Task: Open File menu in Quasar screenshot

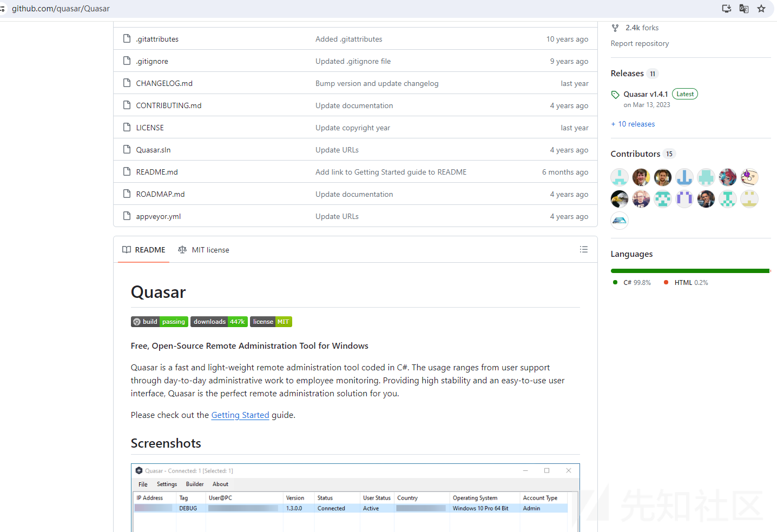Action: pos(143,484)
